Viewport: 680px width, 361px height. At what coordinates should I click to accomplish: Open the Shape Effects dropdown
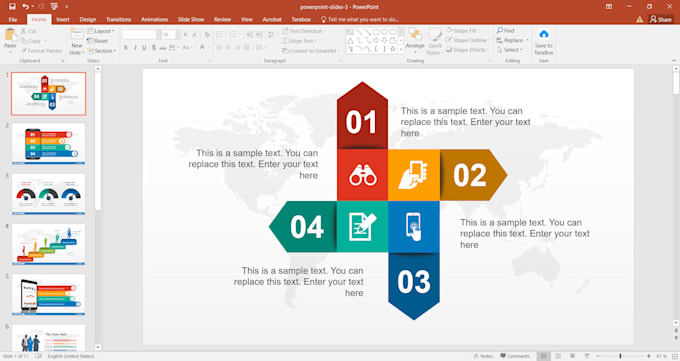tap(467, 50)
